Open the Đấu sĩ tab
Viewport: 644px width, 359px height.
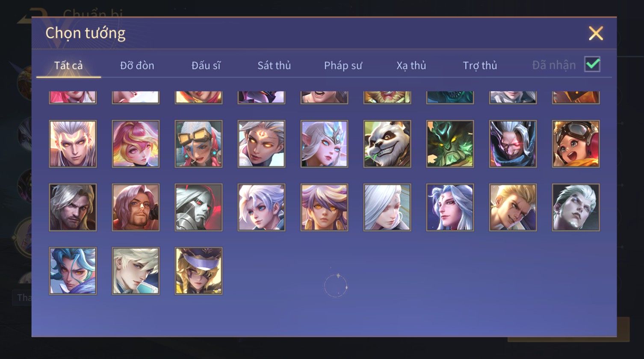(206, 65)
